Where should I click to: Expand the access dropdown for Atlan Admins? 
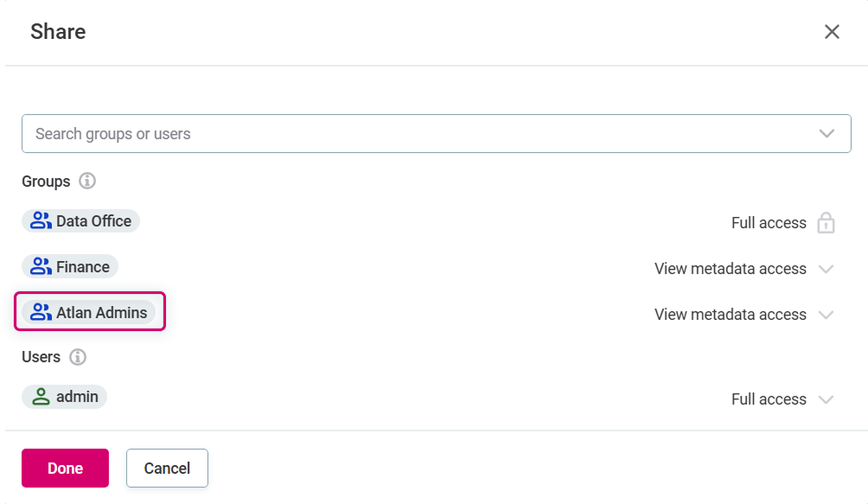pos(827,315)
